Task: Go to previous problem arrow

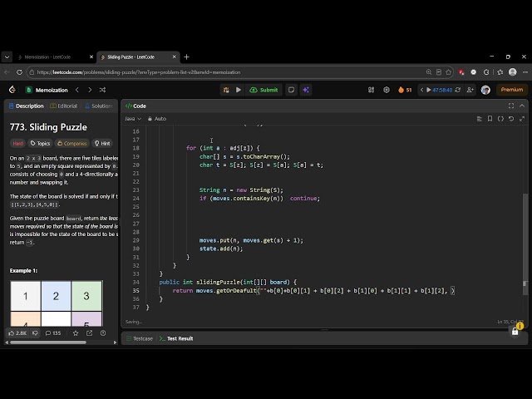Action: [x=77, y=90]
